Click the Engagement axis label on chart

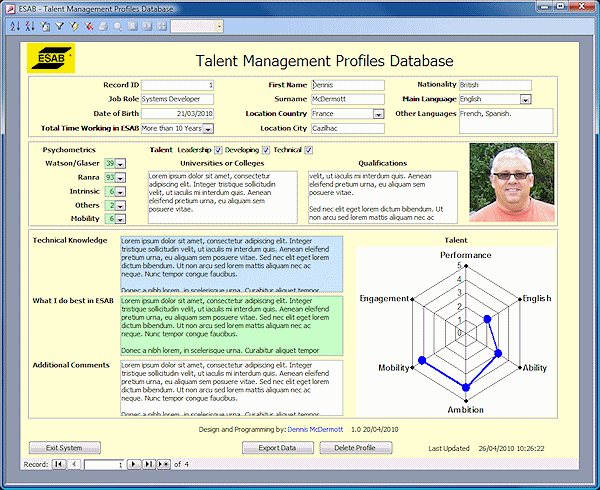pyautogui.click(x=384, y=298)
